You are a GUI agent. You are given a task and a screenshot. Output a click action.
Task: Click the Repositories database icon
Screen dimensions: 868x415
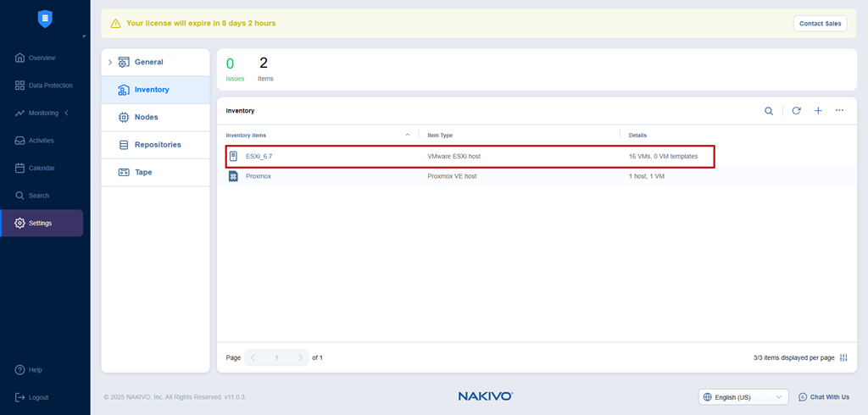(x=124, y=145)
